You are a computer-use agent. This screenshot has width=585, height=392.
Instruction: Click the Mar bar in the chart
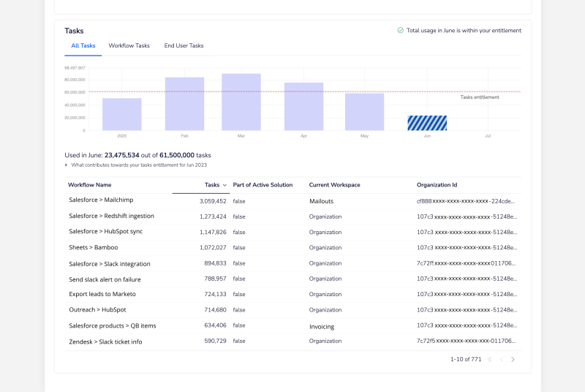click(x=241, y=102)
